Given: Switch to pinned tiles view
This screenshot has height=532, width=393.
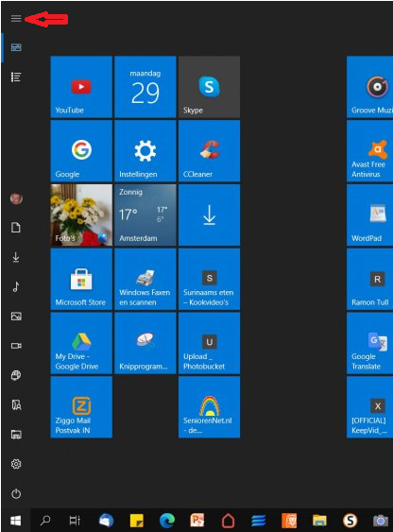Looking at the screenshot, I should point(16,47).
